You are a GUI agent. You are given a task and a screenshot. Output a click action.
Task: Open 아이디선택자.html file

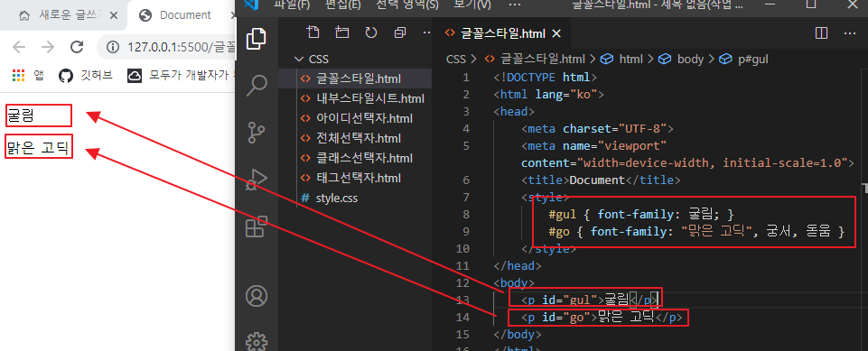(x=355, y=118)
